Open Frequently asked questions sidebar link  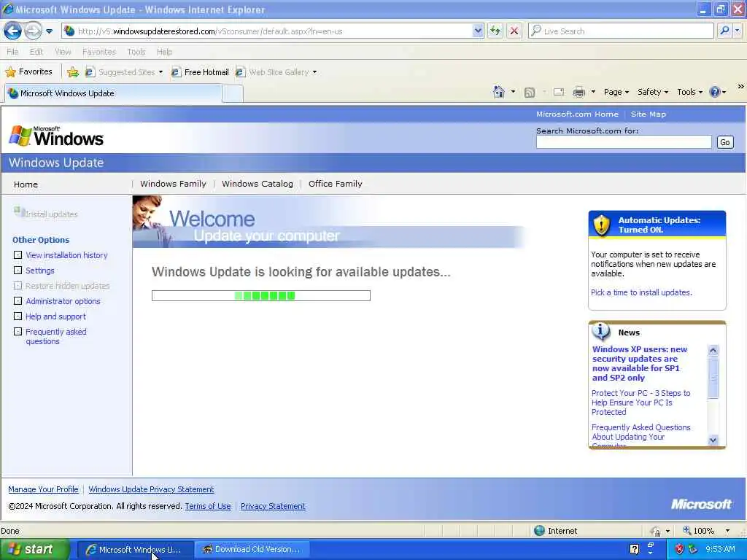click(55, 336)
